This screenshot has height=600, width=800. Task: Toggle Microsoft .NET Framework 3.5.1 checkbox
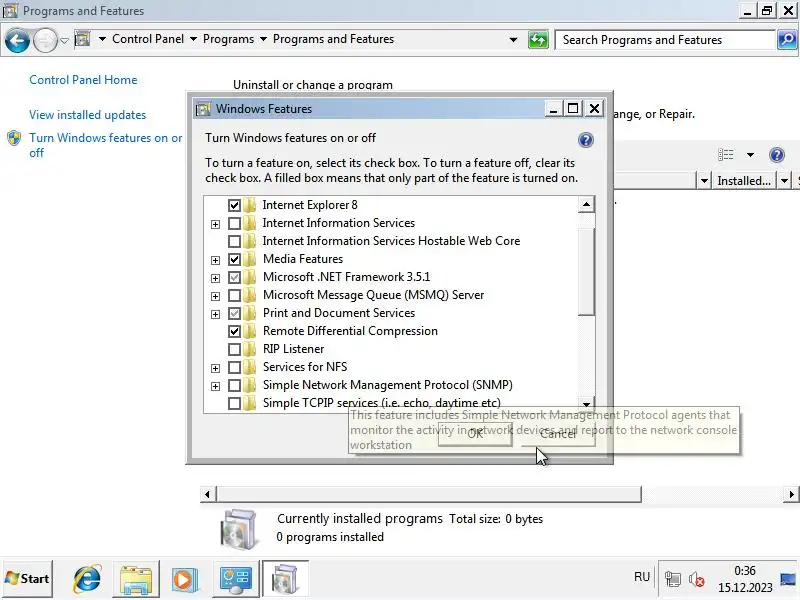click(x=234, y=278)
